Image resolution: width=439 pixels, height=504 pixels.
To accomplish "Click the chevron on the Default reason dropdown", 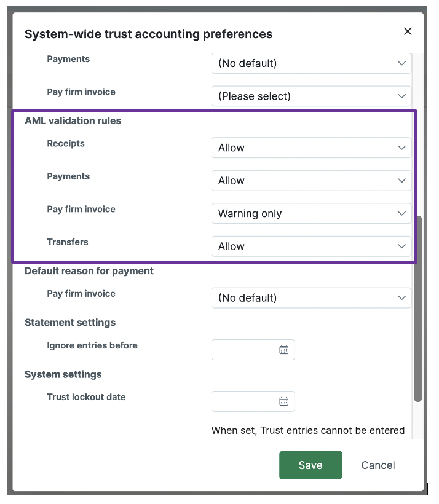I will coord(402,298).
